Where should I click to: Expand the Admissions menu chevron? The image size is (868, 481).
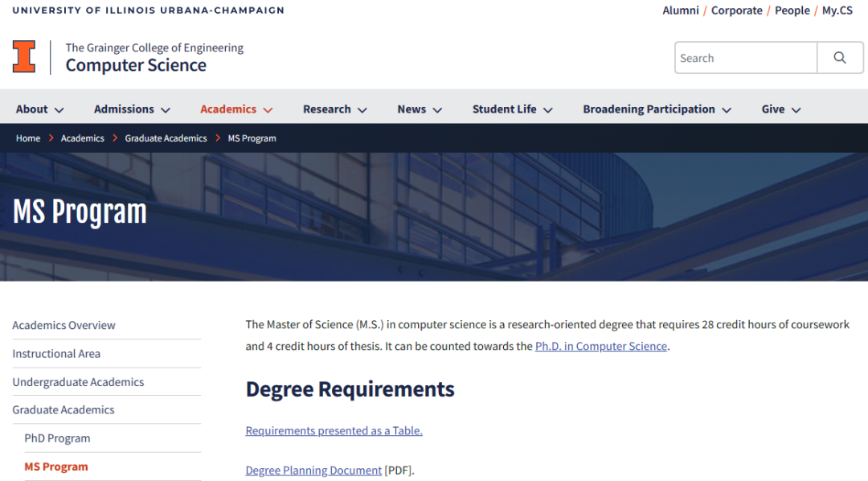166,109
